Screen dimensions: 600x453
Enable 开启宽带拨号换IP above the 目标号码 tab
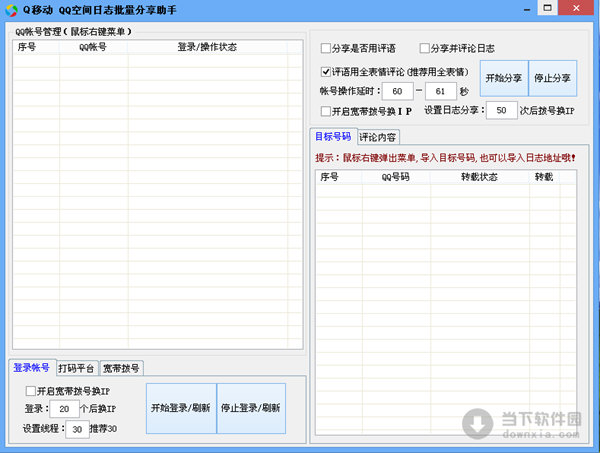(326, 111)
